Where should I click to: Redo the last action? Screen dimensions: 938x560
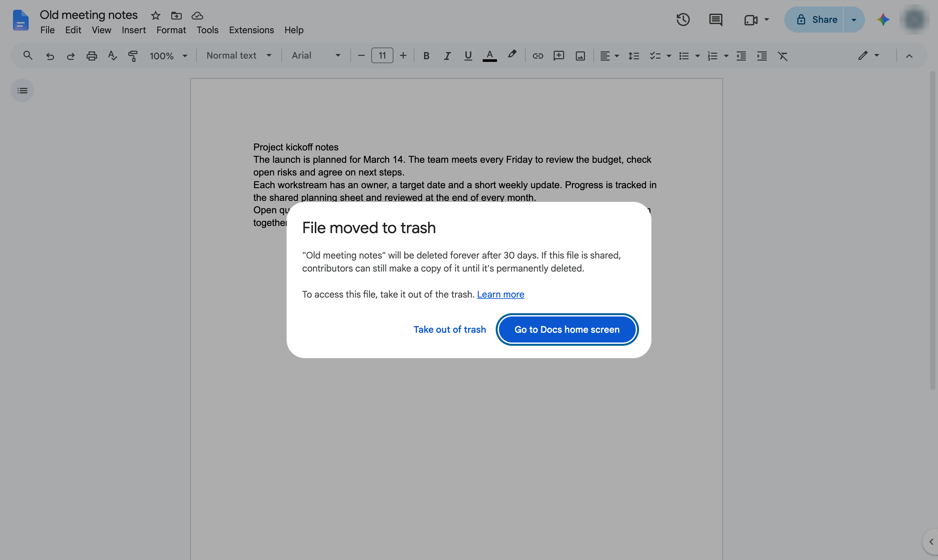(x=71, y=56)
